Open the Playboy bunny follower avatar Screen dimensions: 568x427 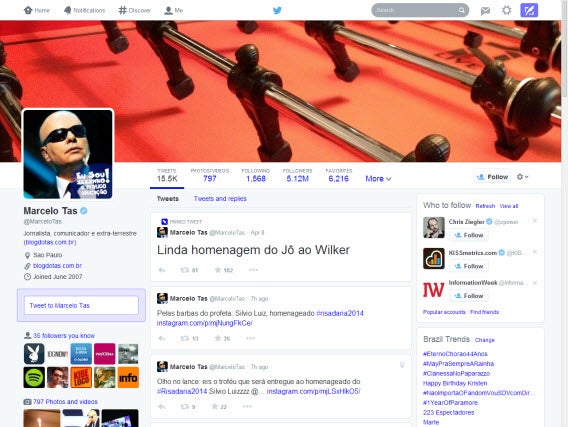tap(34, 353)
